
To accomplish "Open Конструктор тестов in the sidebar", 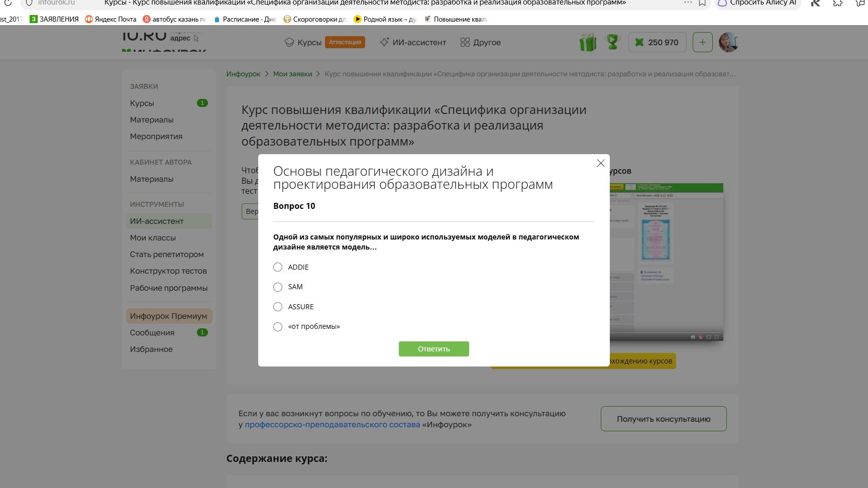I will [x=168, y=271].
